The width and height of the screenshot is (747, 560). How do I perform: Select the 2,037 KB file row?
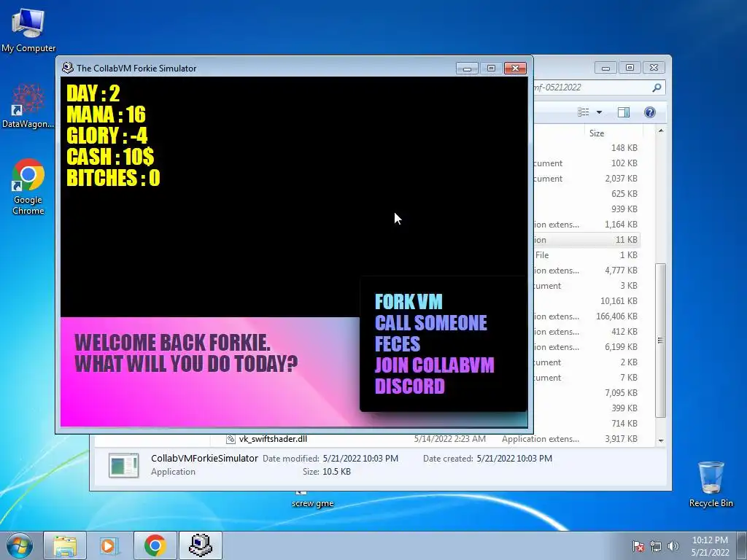587,179
